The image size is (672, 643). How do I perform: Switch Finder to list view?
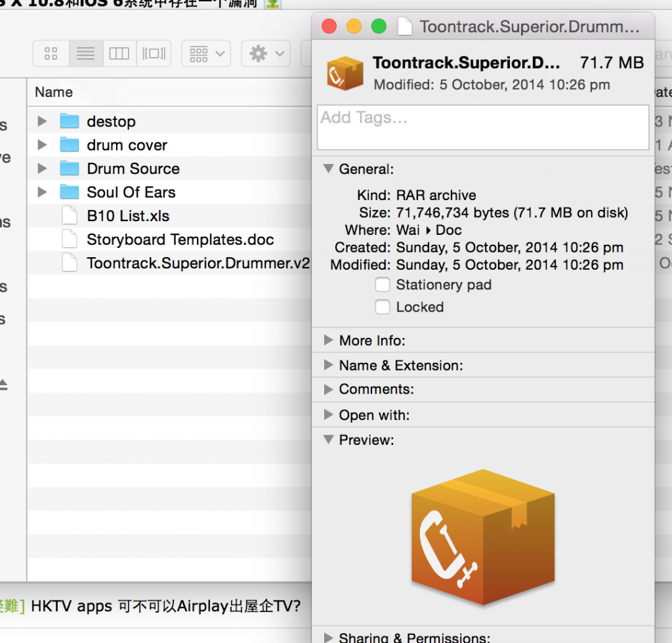pos(86,54)
